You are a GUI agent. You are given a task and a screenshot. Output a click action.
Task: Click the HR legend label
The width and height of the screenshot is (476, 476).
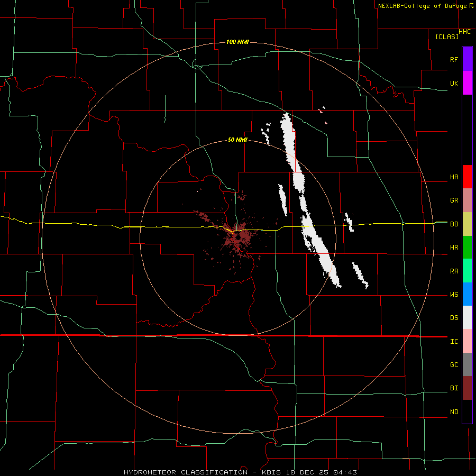click(x=454, y=248)
